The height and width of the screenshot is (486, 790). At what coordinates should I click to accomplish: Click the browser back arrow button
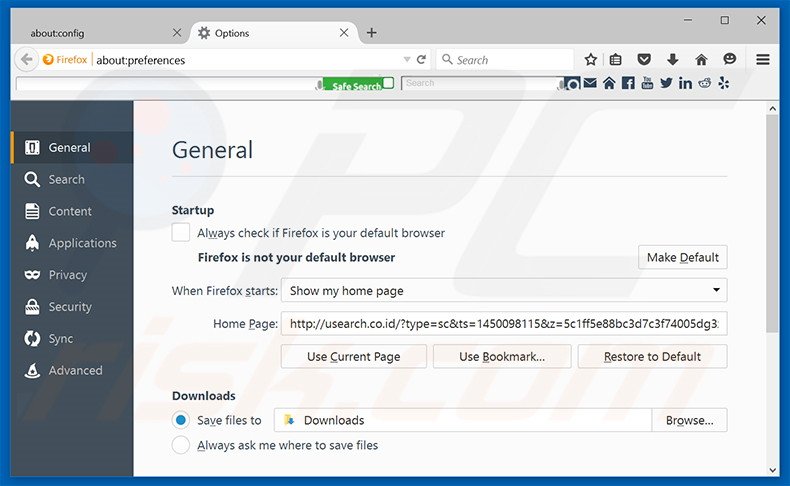(x=27, y=60)
